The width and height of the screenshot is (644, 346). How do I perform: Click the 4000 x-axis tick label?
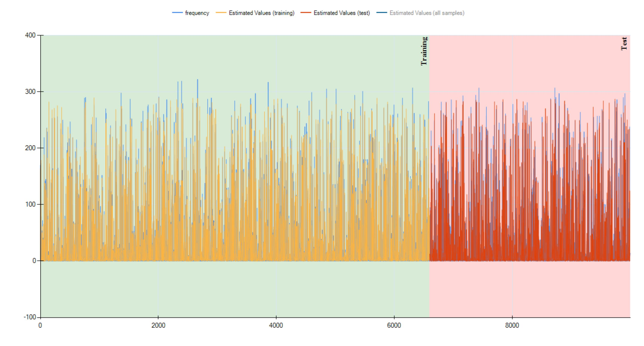pyautogui.click(x=276, y=326)
